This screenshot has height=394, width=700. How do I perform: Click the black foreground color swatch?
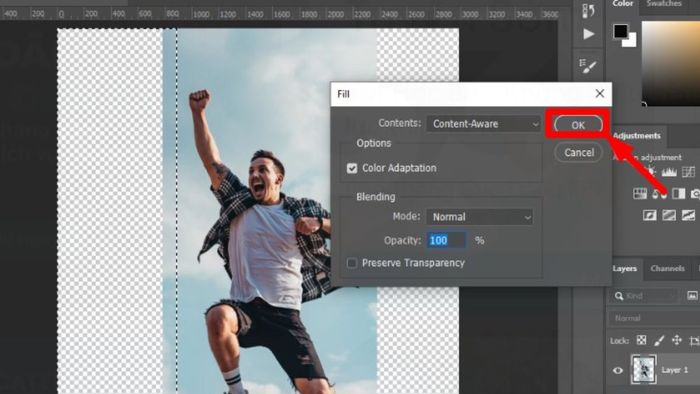click(x=620, y=31)
